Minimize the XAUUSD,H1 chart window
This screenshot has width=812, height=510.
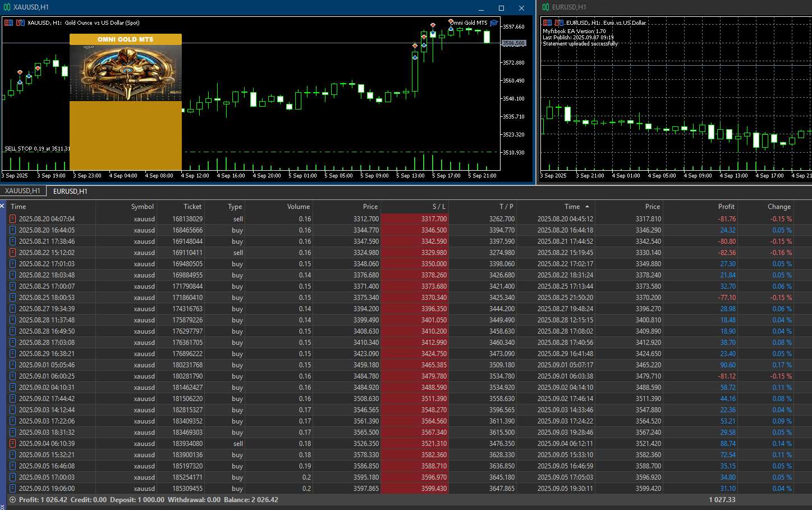(x=481, y=8)
